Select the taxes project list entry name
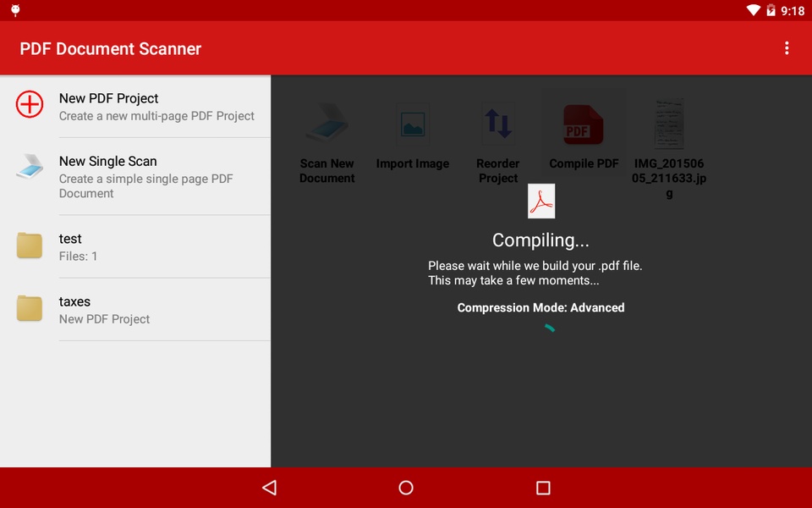The image size is (812, 508). (x=74, y=301)
